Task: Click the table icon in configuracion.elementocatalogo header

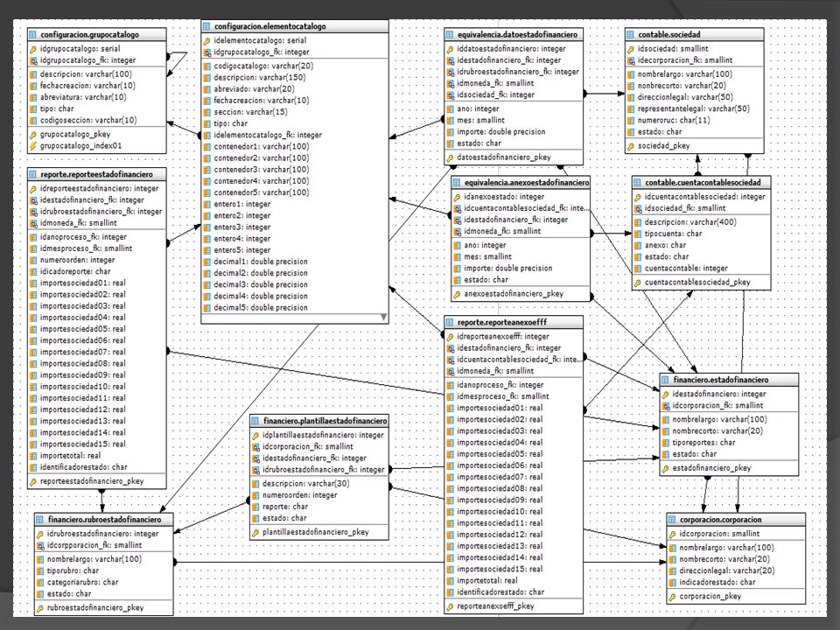Action: 206,26
